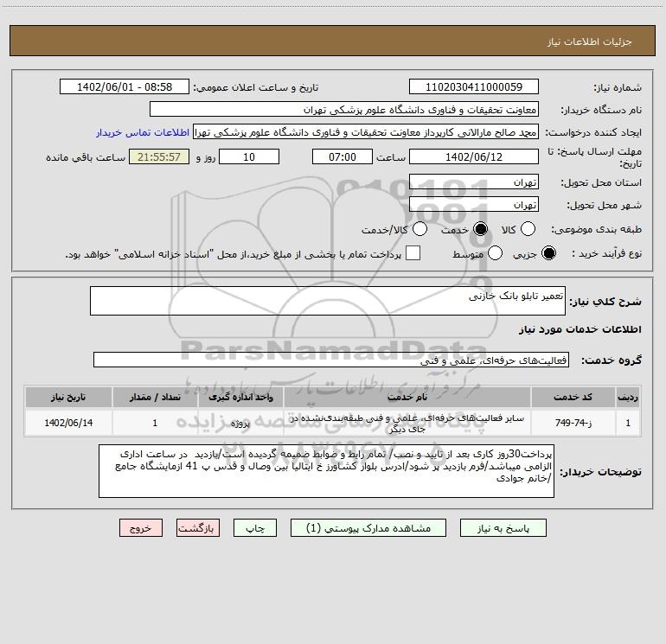Click the تاریخ نیاز column header

(68, 398)
